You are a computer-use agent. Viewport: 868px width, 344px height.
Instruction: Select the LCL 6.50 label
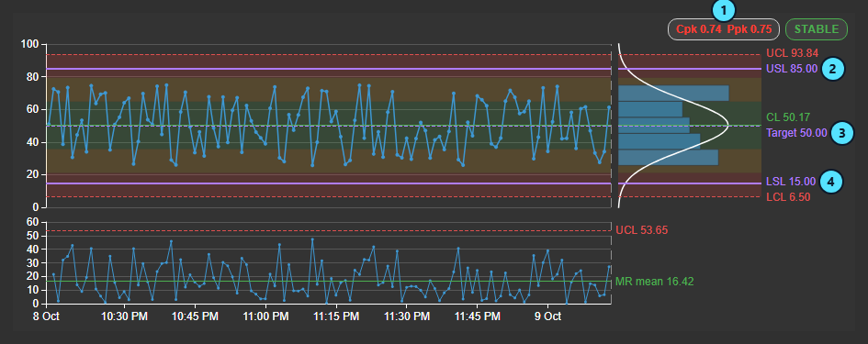click(x=788, y=197)
